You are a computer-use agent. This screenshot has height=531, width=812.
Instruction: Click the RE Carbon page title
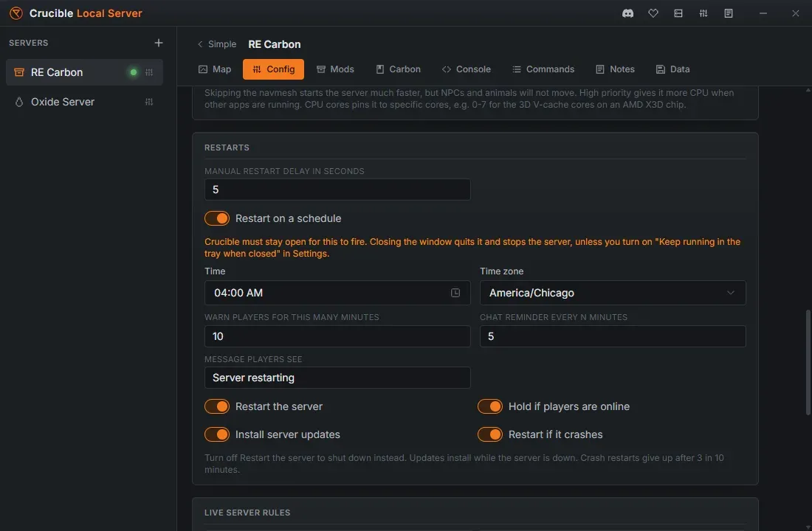[x=275, y=44]
